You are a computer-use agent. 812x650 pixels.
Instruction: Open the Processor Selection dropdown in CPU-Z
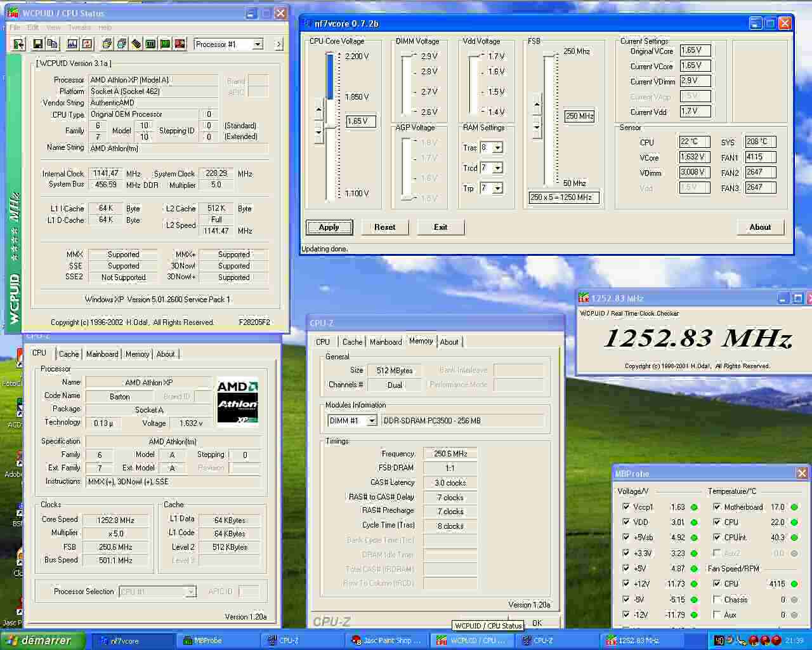190,592
